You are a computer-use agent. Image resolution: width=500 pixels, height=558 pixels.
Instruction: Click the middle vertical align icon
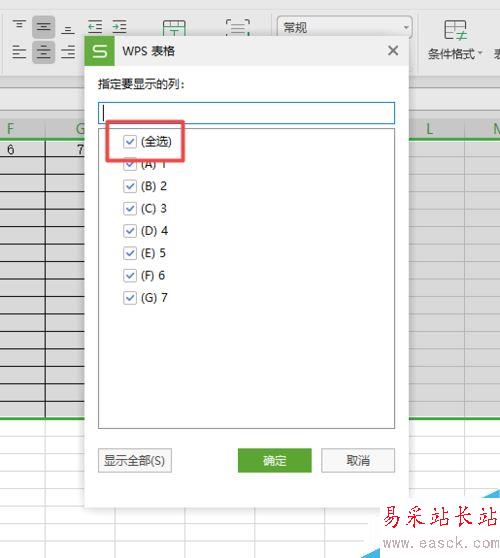[43, 27]
